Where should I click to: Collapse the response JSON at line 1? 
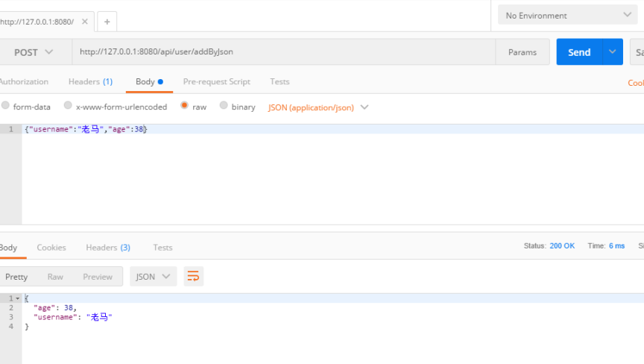pos(18,298)
